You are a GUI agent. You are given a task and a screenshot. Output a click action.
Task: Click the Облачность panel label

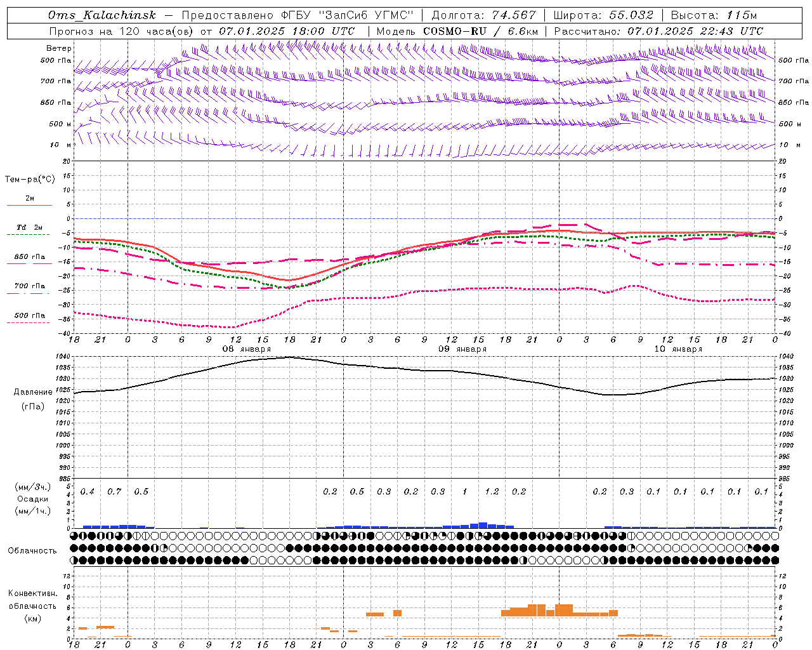pyautogui.click(x=32, y=551)
